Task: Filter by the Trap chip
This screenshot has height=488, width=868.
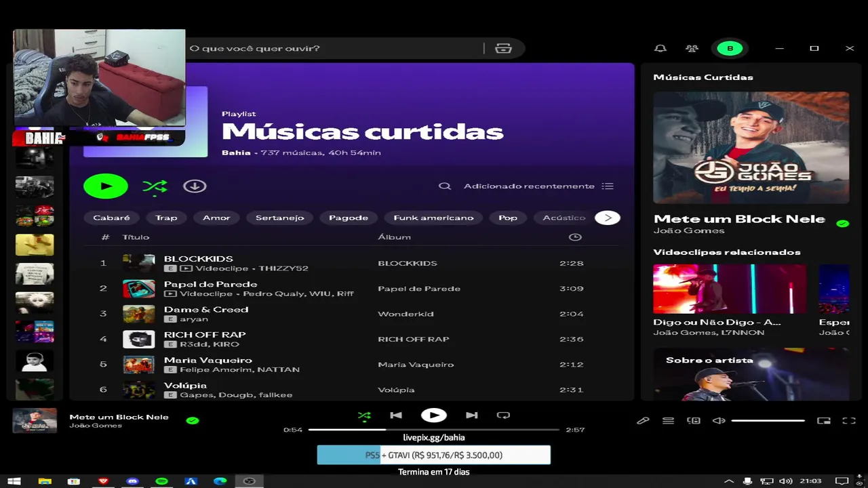Action: (166, 218)
